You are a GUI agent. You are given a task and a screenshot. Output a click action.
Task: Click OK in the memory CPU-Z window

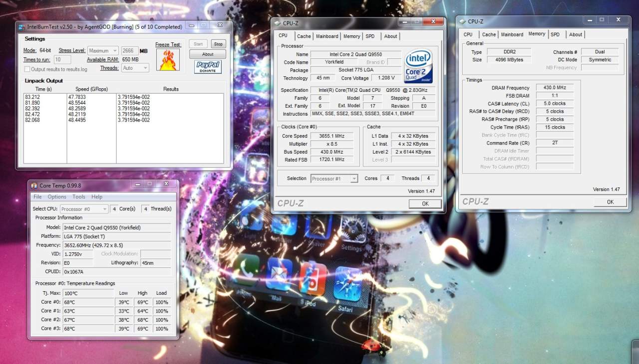(611, 202)
